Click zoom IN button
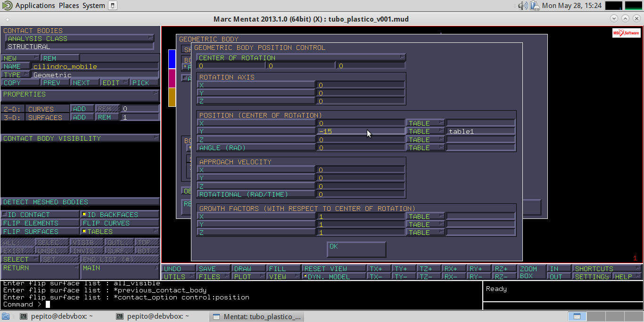The image size is (644, 322). tap(559, 269)
